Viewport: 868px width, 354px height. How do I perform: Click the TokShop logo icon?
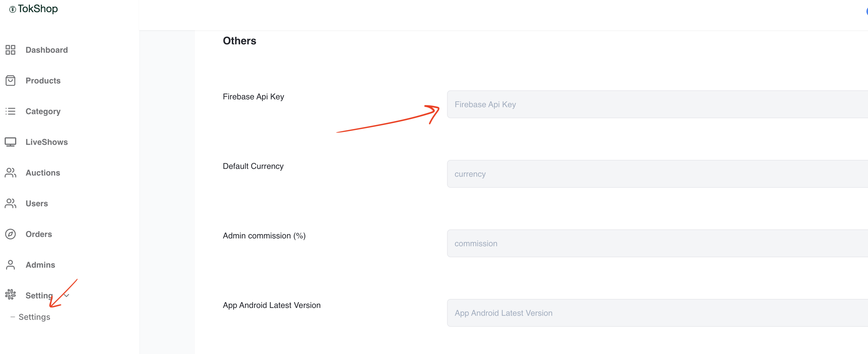tap(12, 10)
